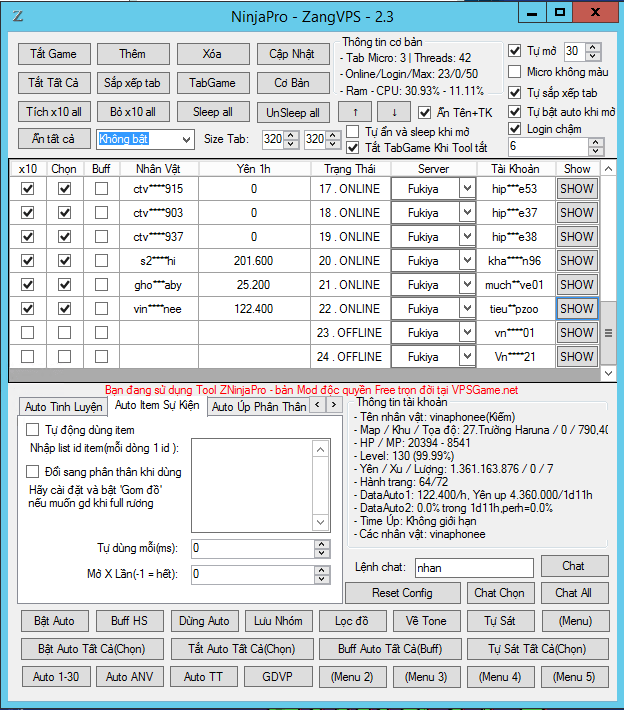Click Ẩn tất cả button
The width and height of the screenshot is (624, 710).
pos(53,139)
